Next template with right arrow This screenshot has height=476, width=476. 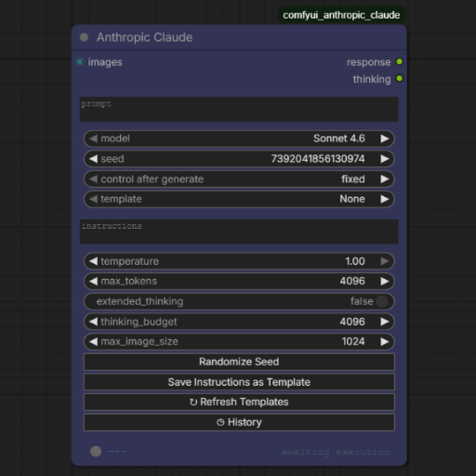pyautogui.click(x=385, y=199)
